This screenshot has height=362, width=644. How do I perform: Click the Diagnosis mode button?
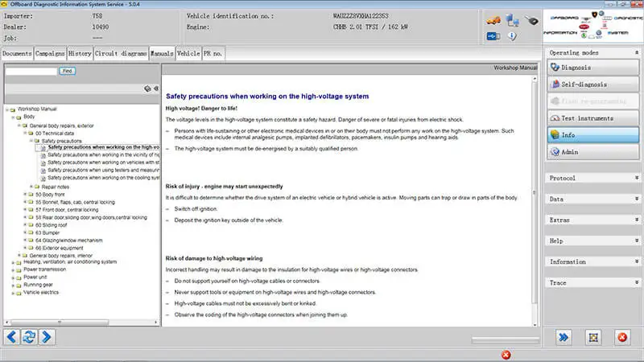[x=593, y=68]
